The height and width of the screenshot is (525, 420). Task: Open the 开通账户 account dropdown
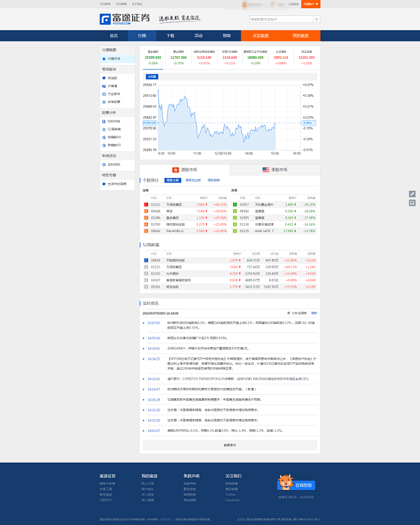310,4
